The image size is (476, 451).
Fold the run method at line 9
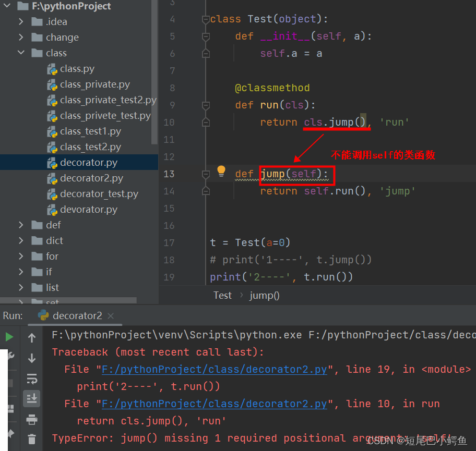coord(206,105)
